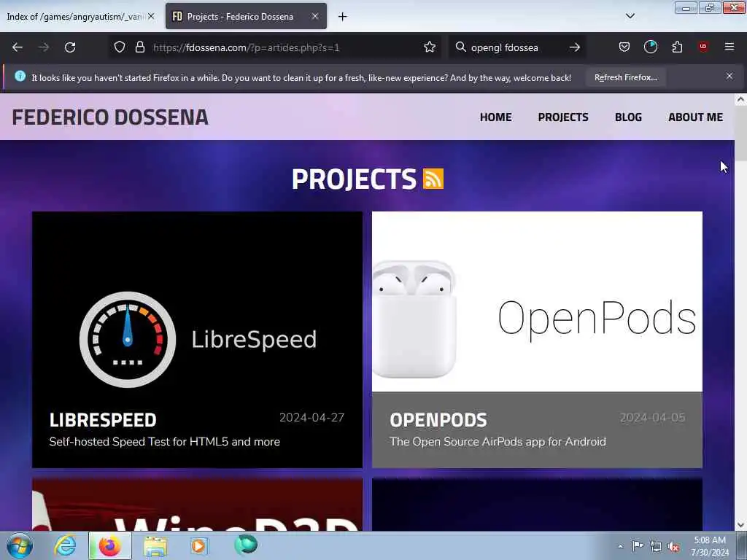Reload the page with the refresh icon
Viewport: 747px width, 560px height.
70,47
